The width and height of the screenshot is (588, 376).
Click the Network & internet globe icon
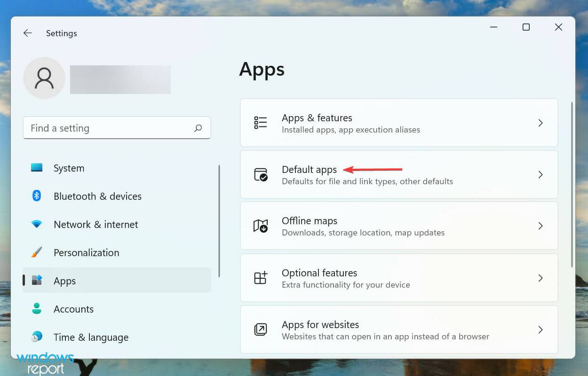pos(37,224)
